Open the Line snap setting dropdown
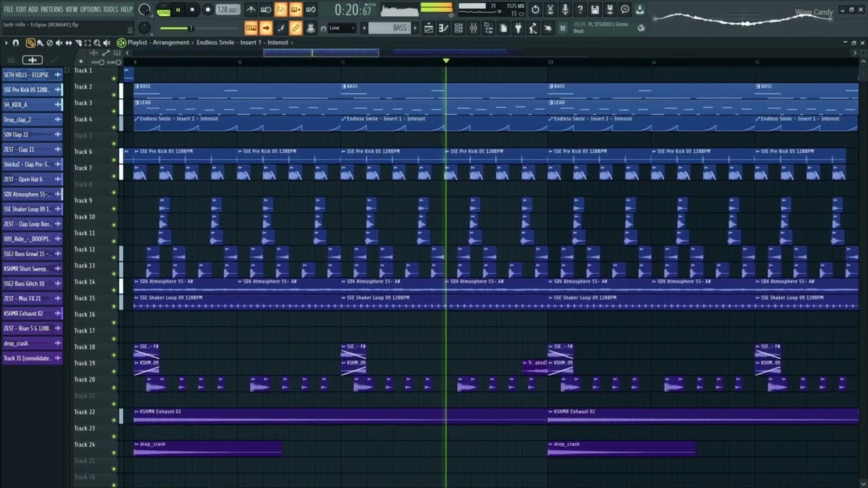868x488 pixels. [342, 28]
